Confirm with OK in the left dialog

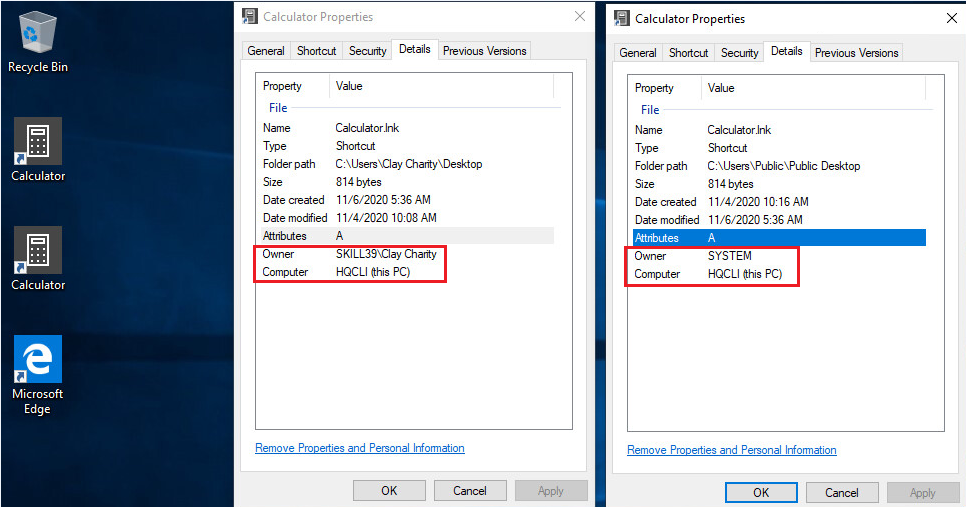(389, 491)
